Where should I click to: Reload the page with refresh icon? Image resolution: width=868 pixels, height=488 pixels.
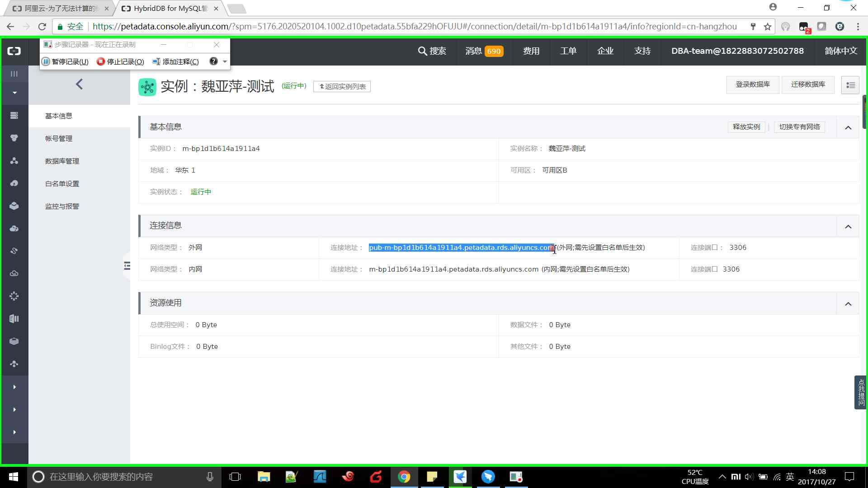point(42,27)
